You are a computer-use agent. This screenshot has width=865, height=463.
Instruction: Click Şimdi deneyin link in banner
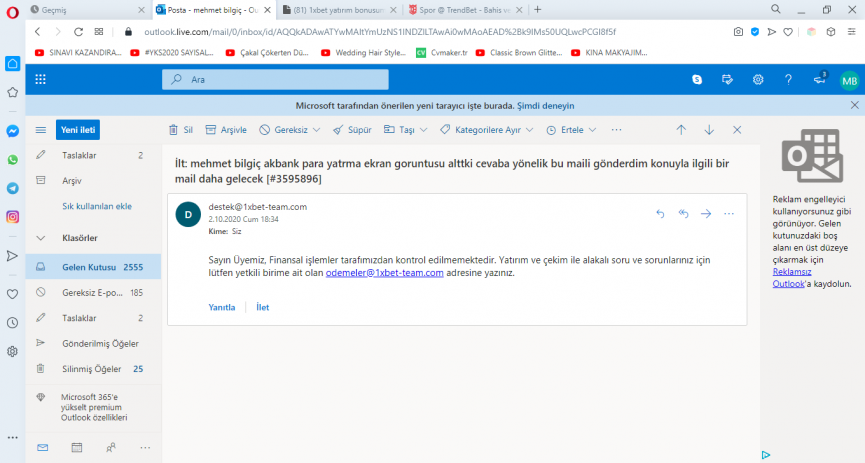[x=546, y=105]
